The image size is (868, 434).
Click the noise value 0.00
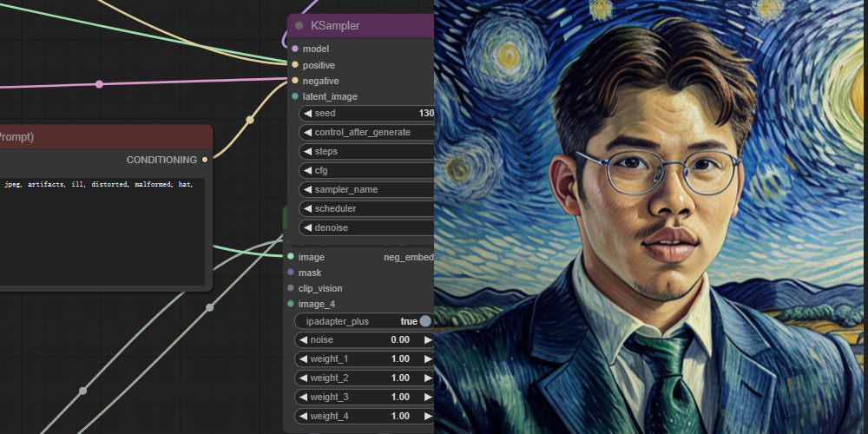(x=400, y=340)
